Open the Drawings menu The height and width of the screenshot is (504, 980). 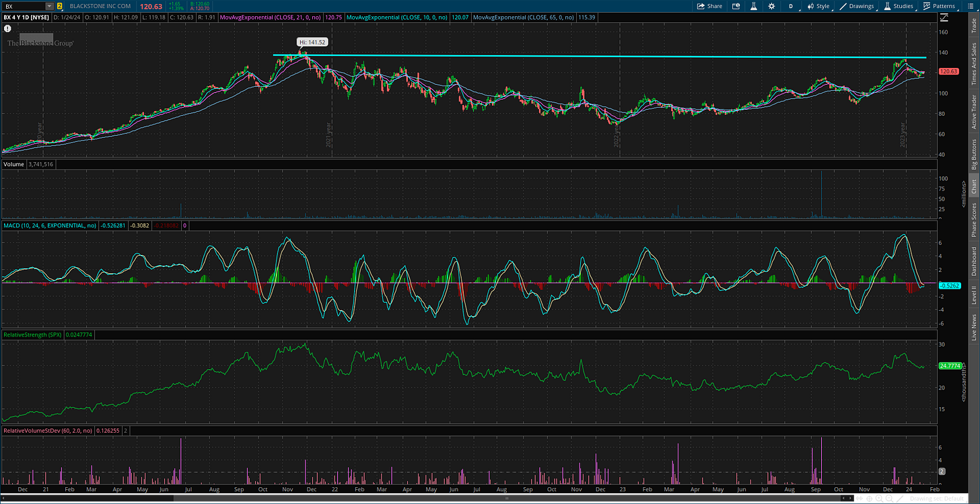(x=857, y=5)
